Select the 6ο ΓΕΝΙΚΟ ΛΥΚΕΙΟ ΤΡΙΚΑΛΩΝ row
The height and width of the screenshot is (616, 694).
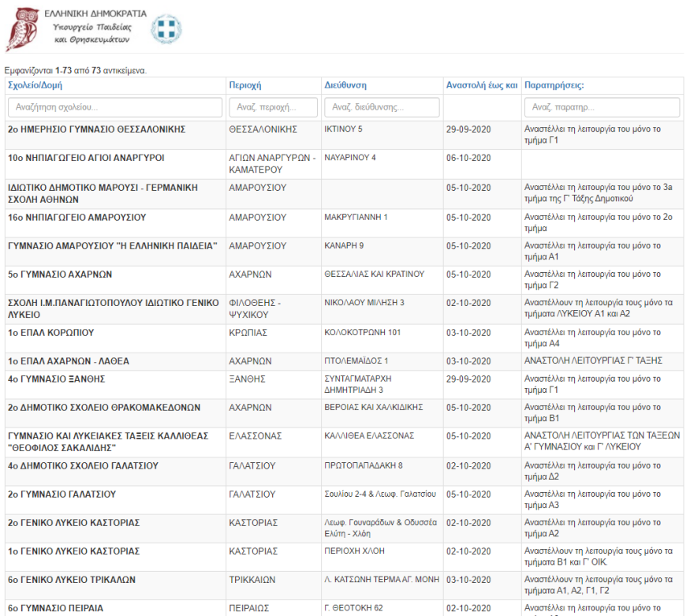72,580
